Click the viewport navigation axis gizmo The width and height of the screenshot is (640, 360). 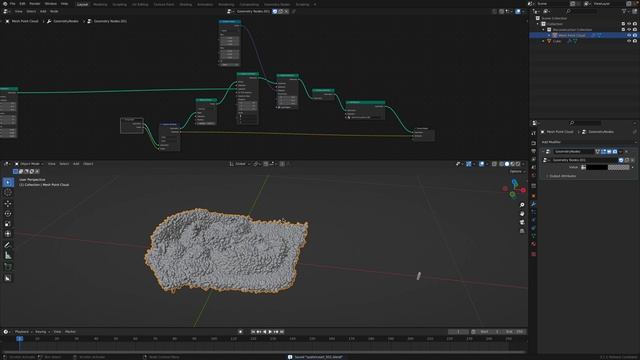(x=514, y=189)
